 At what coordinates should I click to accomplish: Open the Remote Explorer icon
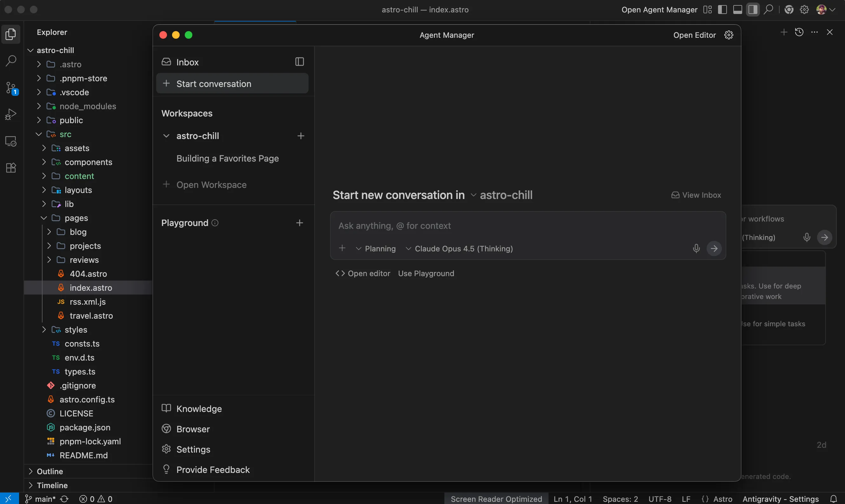coord(10,141)
